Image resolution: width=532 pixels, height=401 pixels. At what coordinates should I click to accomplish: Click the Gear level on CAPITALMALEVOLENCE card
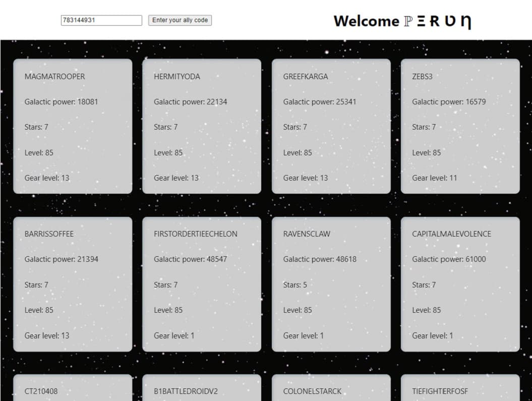432,336
